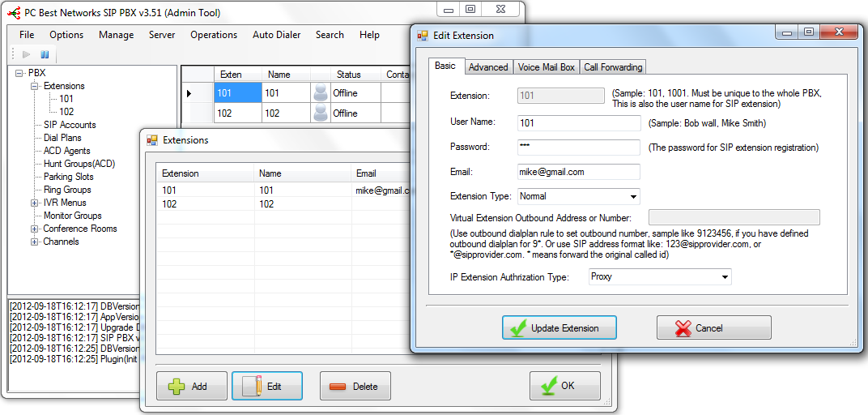Expand the IVR Menus tree node

(35, 203)
